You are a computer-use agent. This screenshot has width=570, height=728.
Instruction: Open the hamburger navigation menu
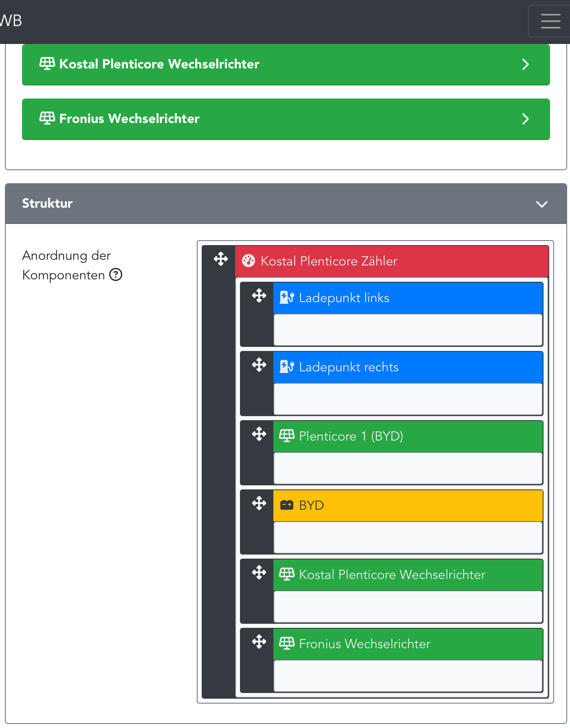(x=550, y=21)
